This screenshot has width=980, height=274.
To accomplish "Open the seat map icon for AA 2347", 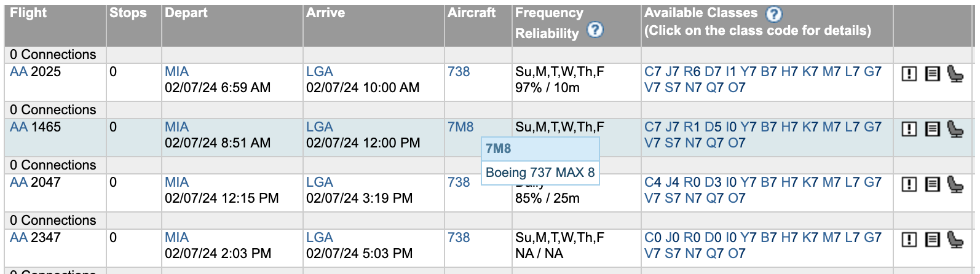I will pyautogui.click(x=955, y=240).
